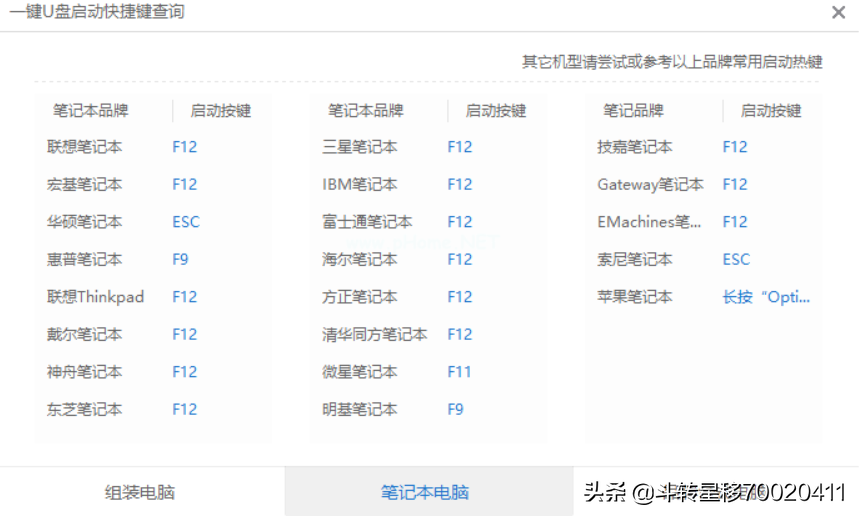
Task: Click the 笔记品牌 column header
Action: 633,111
